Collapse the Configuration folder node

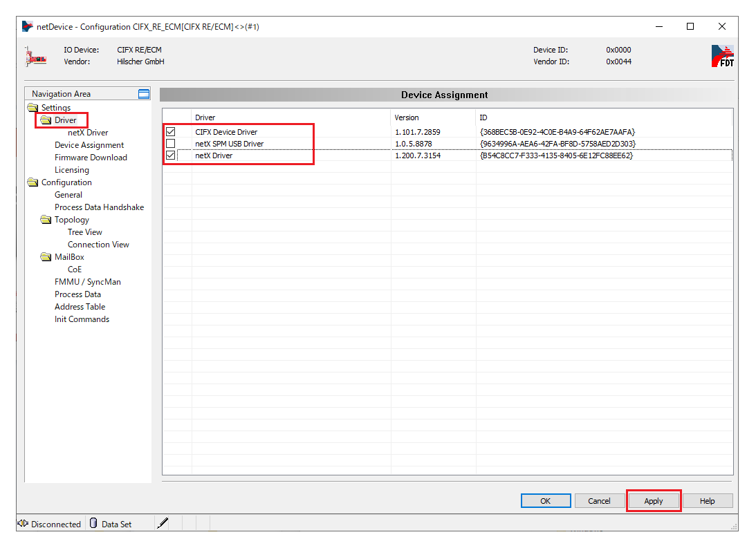pyautogui.click(x=33, y=182)
